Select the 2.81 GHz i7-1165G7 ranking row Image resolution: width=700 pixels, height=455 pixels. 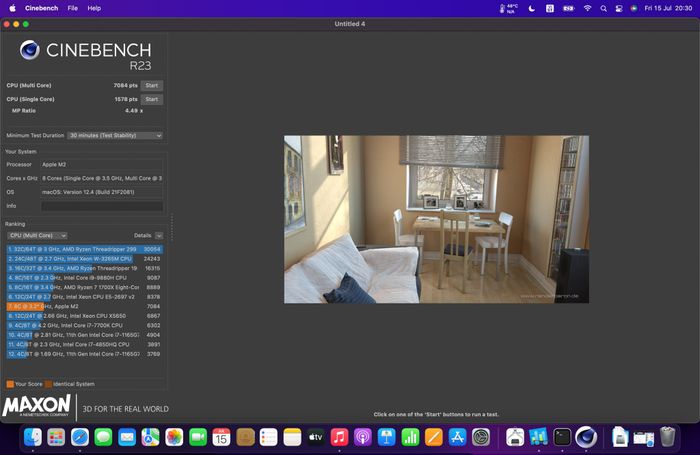pyautogui.click(x=84, y=335)
